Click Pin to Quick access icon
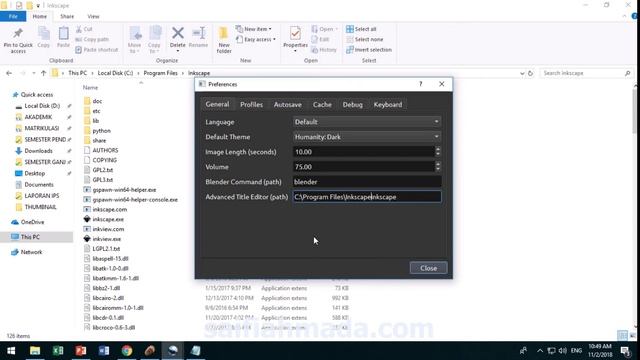The height and width of the screenshot is (360, 640). click(18, 40)
